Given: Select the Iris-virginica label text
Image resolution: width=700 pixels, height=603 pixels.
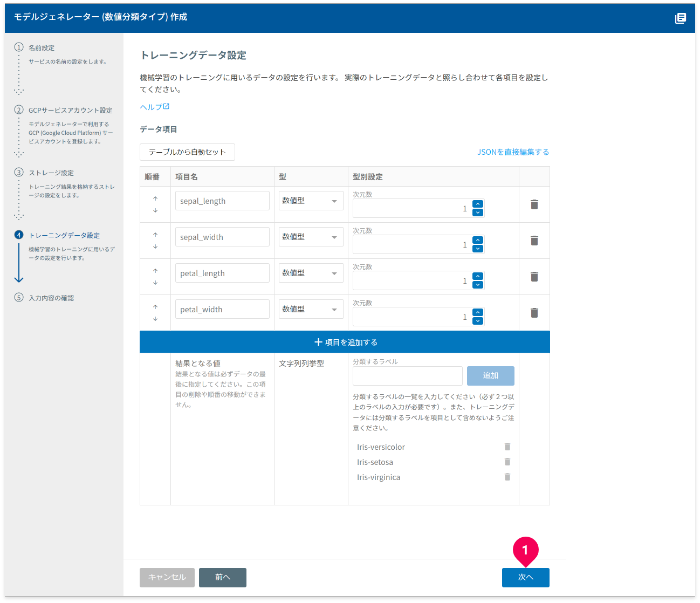Looking at the screenshot, I should (x=379, y=477).
